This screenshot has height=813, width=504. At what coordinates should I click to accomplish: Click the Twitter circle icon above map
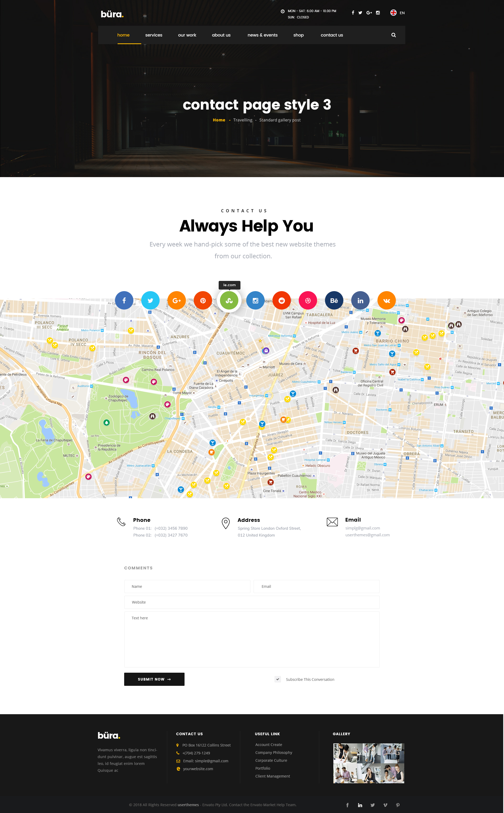(150, 301)
